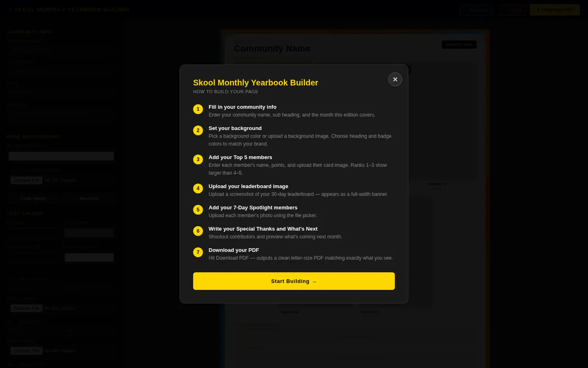
Task: Click Clear Image in the sidebar
Action: (x=33, y=198)
